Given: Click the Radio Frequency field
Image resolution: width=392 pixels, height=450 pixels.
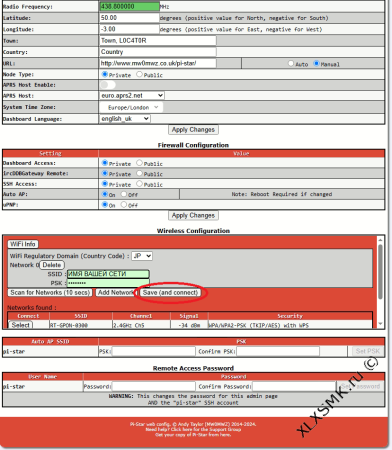Looking at the screenshot, I should (x=130, y=6).
